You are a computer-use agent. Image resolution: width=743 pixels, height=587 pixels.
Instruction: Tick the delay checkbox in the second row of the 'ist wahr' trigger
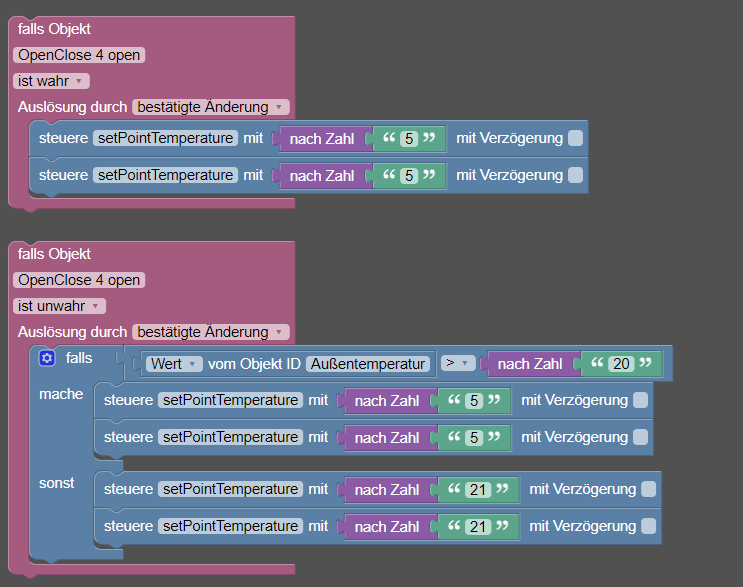[x=575, y=175]
